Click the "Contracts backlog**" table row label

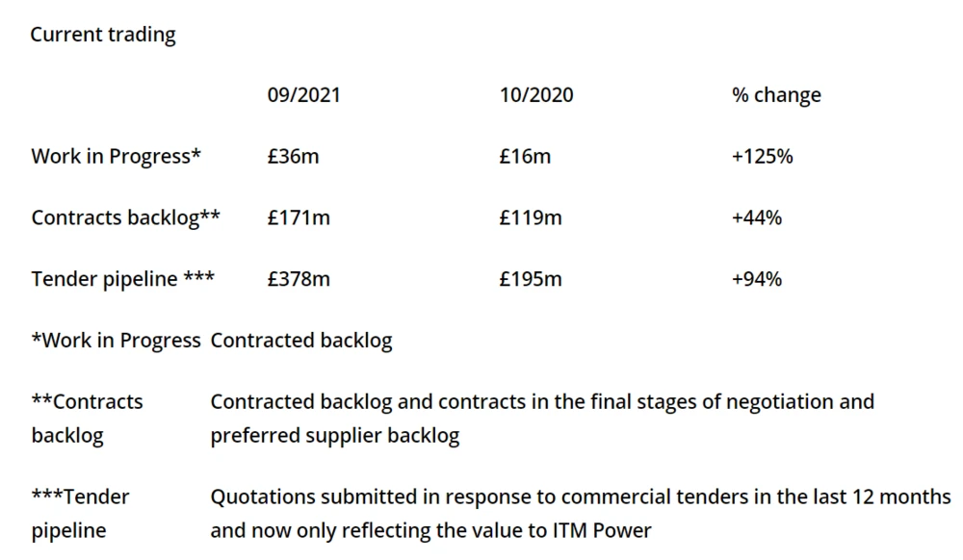click(x=125, y=217)
